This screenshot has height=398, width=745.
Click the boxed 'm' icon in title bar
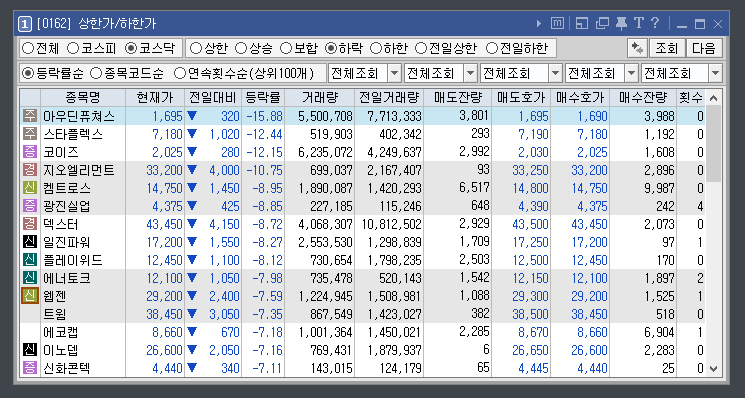click(557, 23)
